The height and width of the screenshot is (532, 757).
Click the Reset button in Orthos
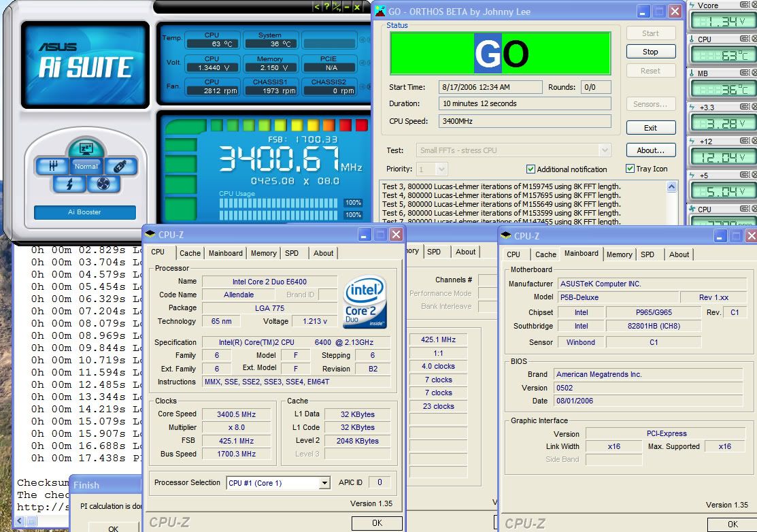[x=650, y=71]
